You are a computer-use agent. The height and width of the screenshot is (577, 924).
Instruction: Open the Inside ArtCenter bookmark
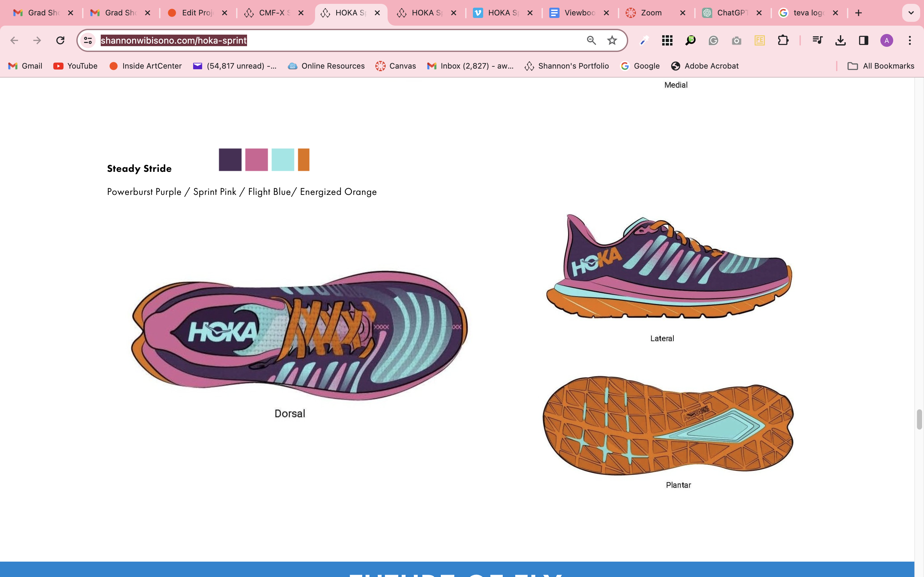145,66
